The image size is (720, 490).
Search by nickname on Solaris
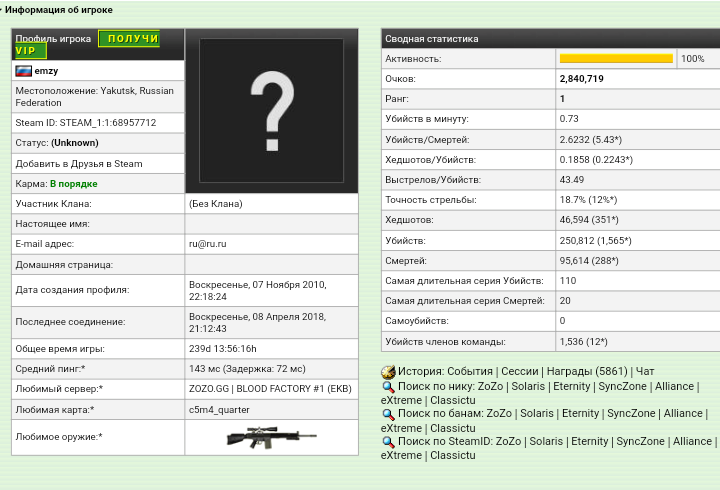point(528,386)
